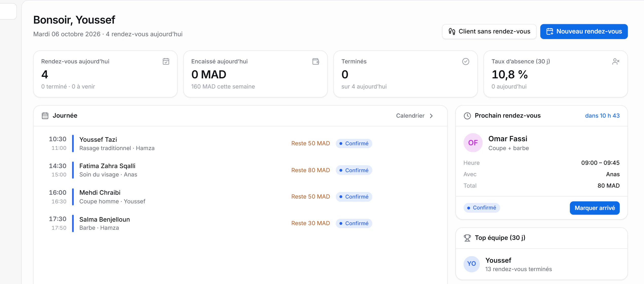The width and height of the screenshot is (644, 284).
Task: Click Reste 30 MAD on Salma Benjelloun row
Action: [x=311, y=223]
